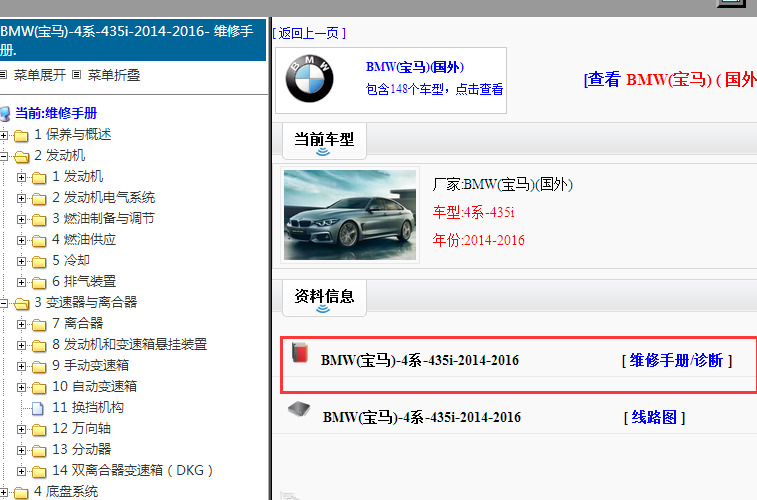
Task: Select 11 换挡机构 tree item
Action: click(88, 407)
